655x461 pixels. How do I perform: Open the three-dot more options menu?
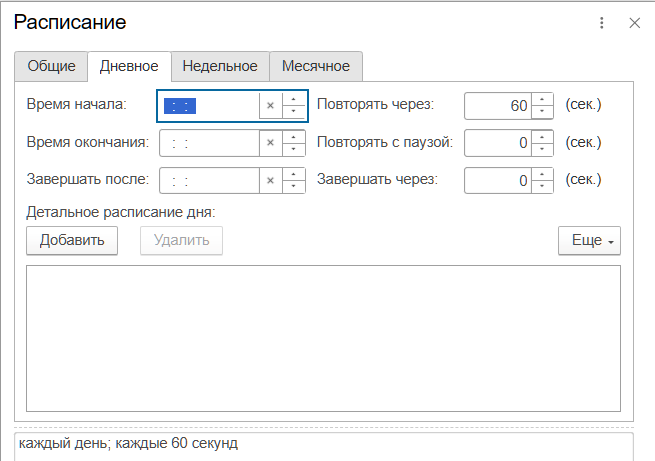(602, 23)
